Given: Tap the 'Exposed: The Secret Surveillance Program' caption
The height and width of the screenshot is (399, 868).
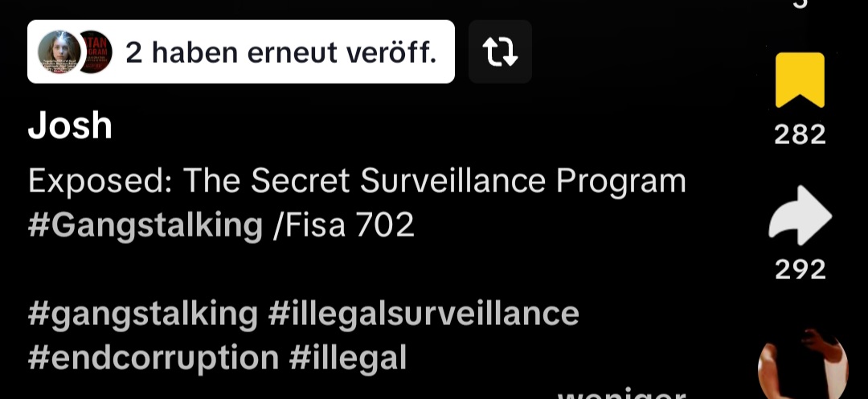Looking at the screenshot, I should (357, 181).
